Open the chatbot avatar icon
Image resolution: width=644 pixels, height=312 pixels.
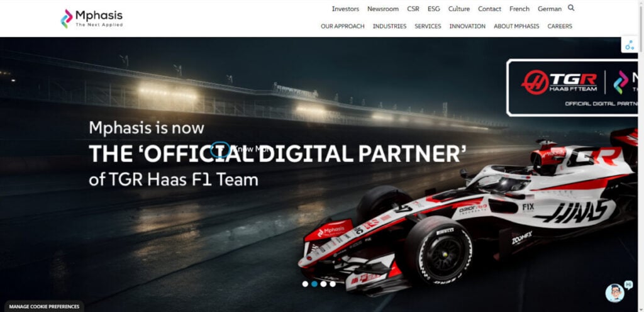[615, 292]
